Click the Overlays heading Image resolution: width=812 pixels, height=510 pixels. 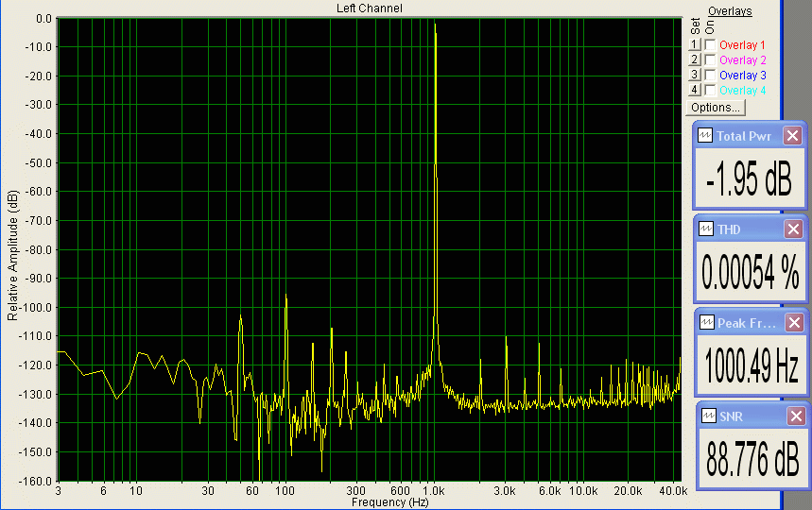click(x=730, y=11)
